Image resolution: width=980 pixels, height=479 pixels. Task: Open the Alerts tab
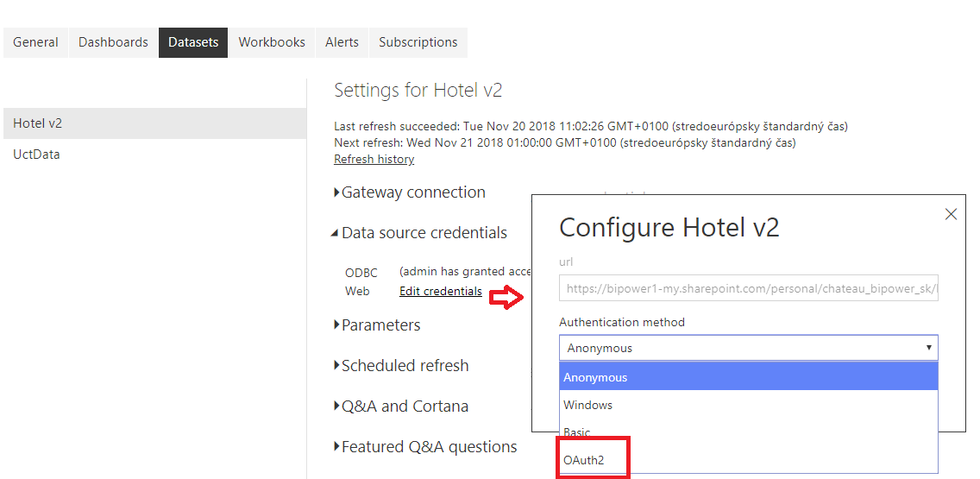click(342, 42)
